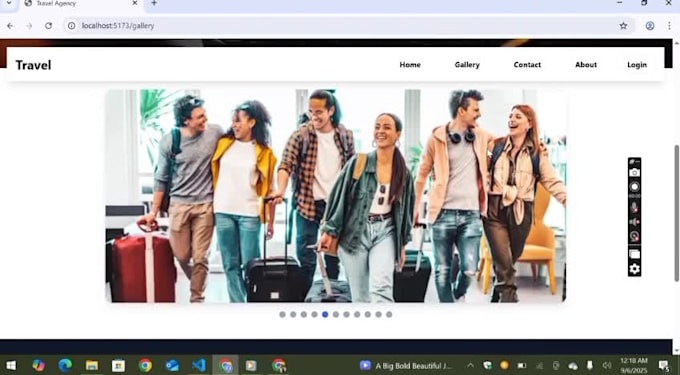Image resolution: width=680 pixels, height=375 pixels.
Task: Take a screenshot with the recorder camera icon
Action: [634, 173]
